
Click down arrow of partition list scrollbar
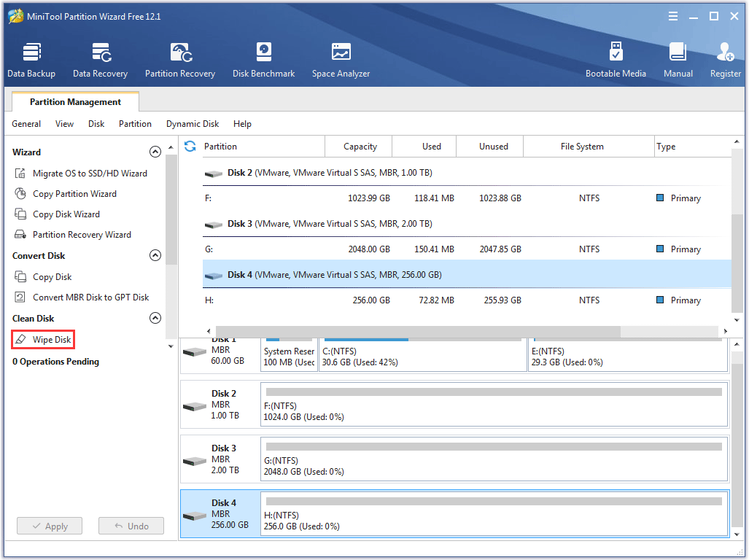click(x=737, y=320)
